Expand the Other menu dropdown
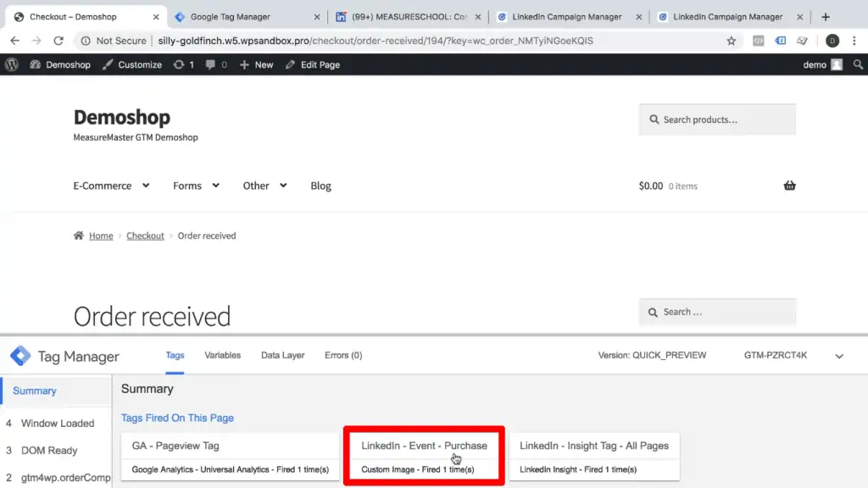The height and width of the screenshot is (488, 868). tap(264, 186)
